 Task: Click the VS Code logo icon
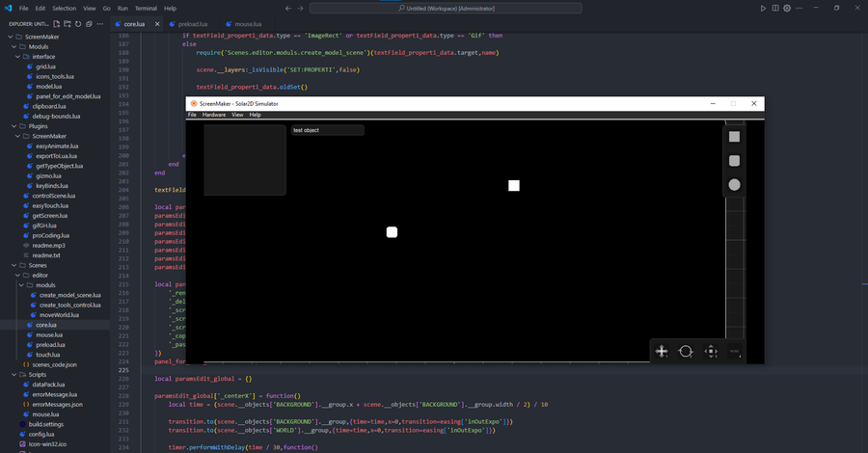point(8,9)
